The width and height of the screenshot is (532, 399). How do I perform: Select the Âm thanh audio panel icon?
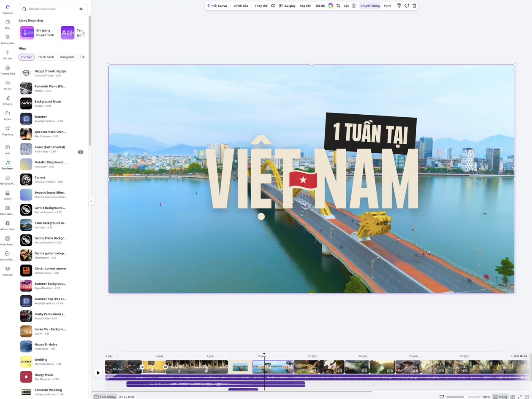(8, 162)
